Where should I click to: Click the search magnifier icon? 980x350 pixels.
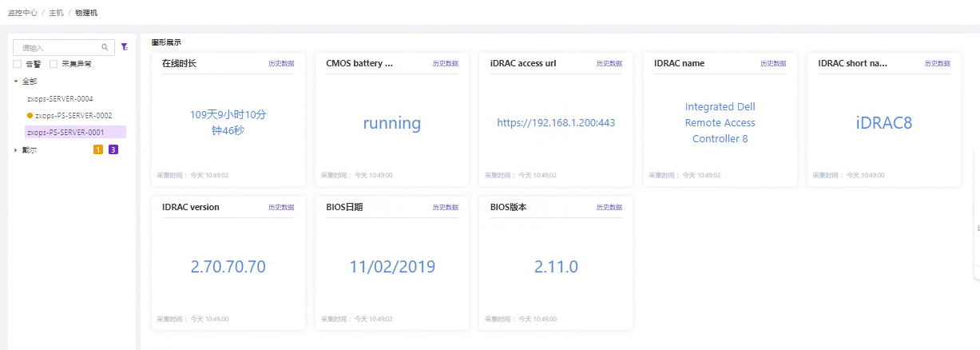coord(105,48)
